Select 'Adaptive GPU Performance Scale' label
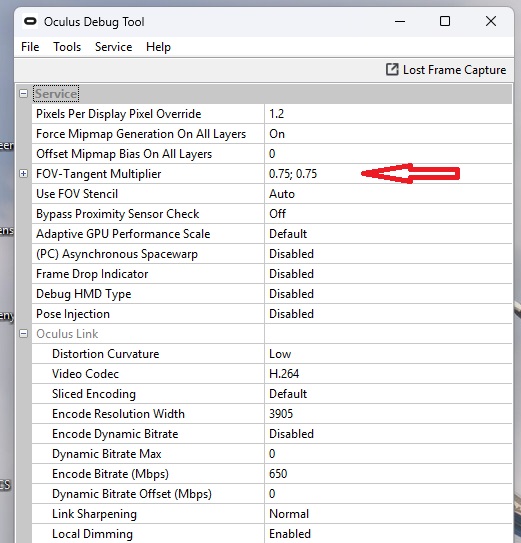 click(123, 234)
